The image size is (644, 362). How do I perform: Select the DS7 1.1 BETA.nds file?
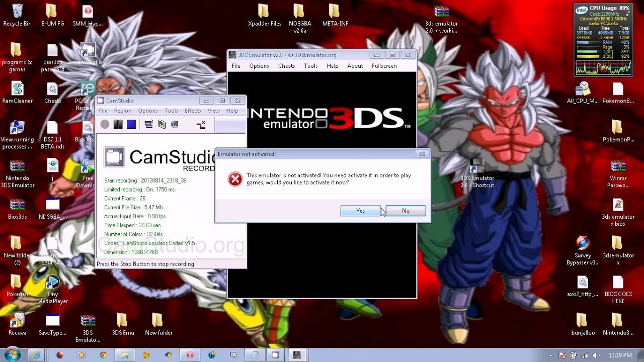(x=52, y=135)
